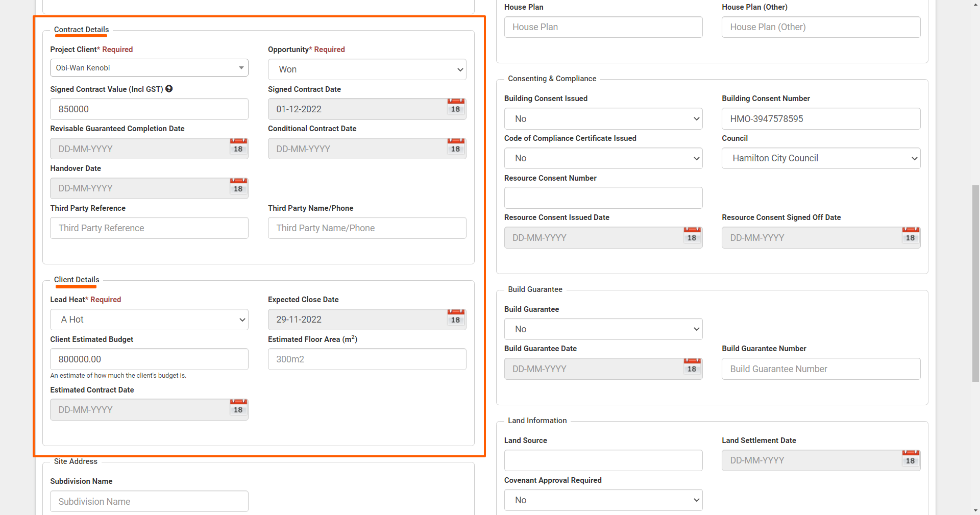Open calendar for Resource Consent Signed Off Date

click(910, 236)
